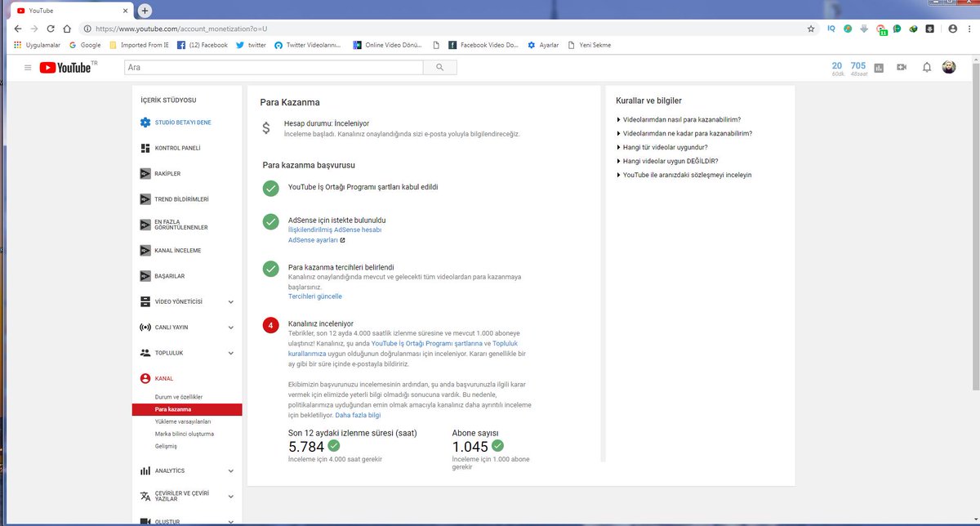Click the IQ extension icon
The height and width of the screenshot is (526, 980).
tap(831, 28)
